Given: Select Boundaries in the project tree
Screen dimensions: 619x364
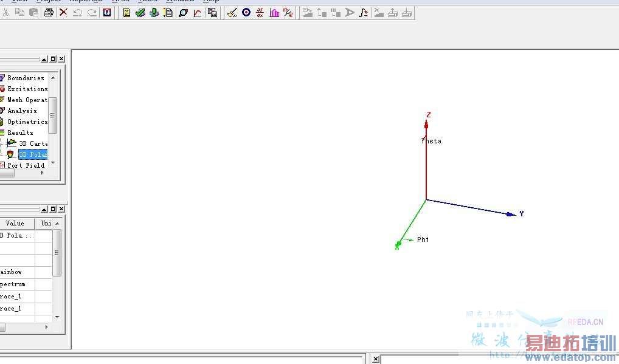Looking at the screenshot, I should coord(26,78).
